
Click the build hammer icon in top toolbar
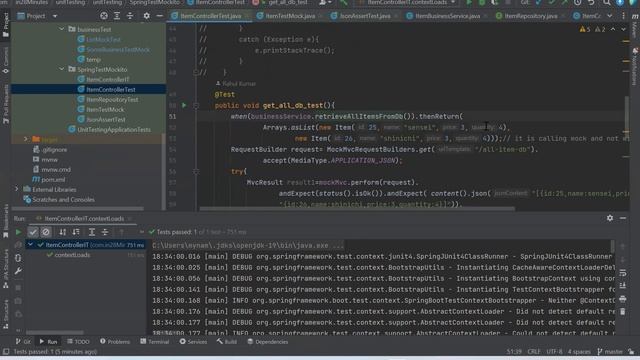click(x=344, y=2)
